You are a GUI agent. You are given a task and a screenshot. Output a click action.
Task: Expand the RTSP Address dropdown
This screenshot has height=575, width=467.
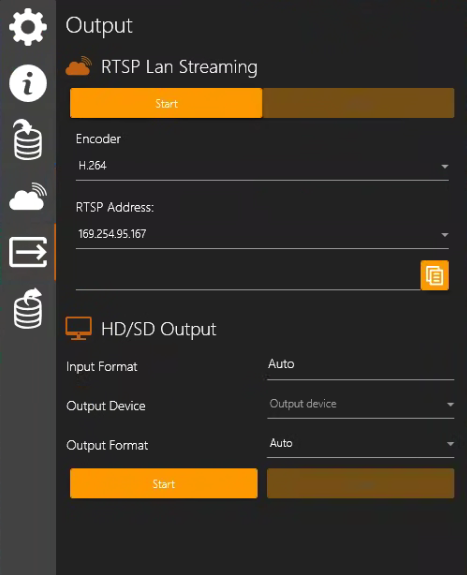click(x=262, y=234)
